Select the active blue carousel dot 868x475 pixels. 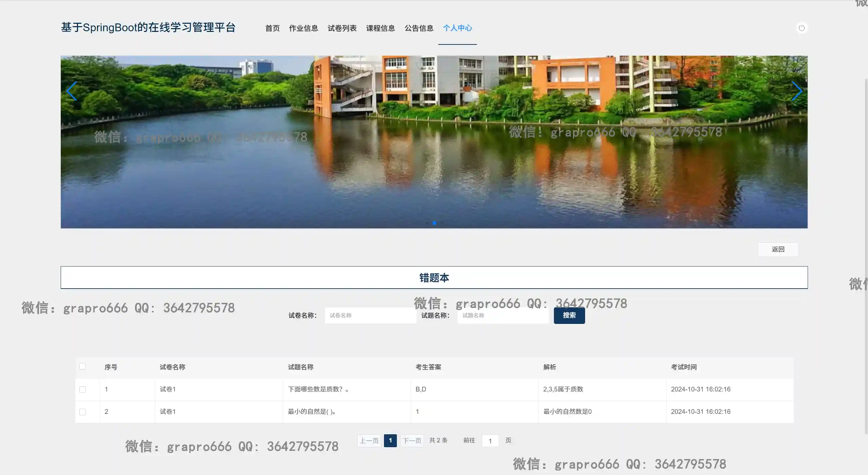coord(434,223)
